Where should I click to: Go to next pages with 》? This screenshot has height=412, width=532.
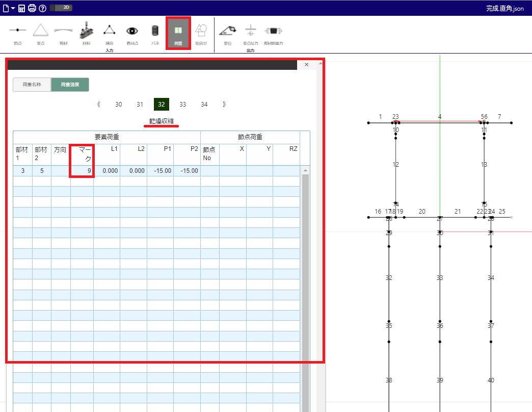pyautogui.click(x=224, y=105)
